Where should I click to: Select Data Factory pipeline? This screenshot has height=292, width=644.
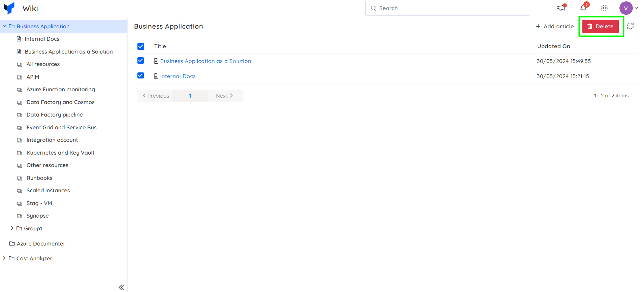point(55,115)
